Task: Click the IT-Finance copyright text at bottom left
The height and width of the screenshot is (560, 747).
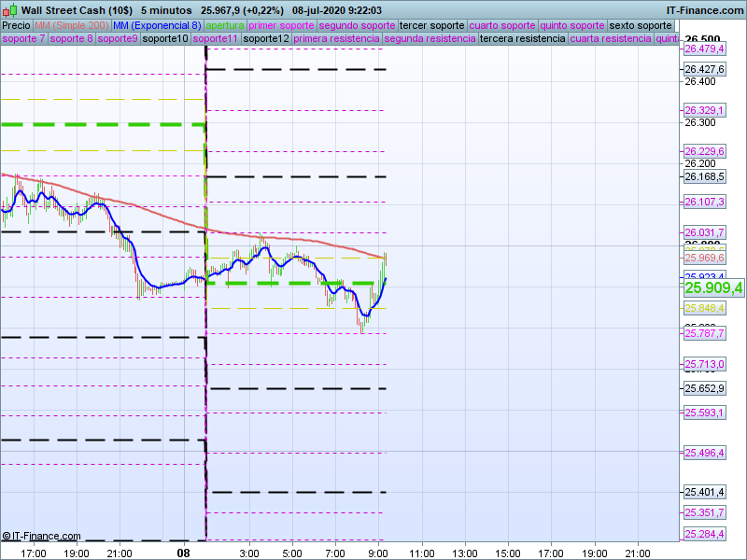Action: click(x=41, y=537)
